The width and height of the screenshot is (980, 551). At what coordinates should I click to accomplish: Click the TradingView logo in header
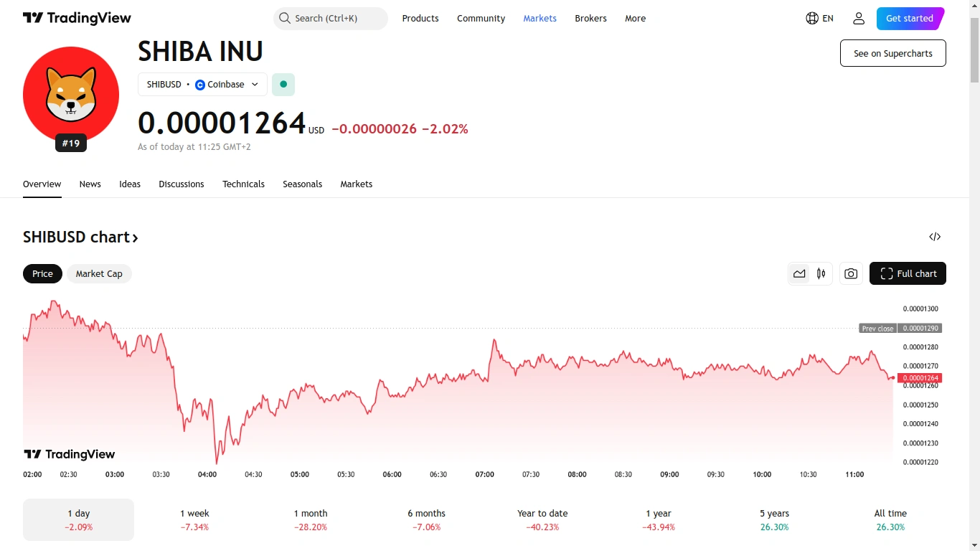[x=77, y=19]
